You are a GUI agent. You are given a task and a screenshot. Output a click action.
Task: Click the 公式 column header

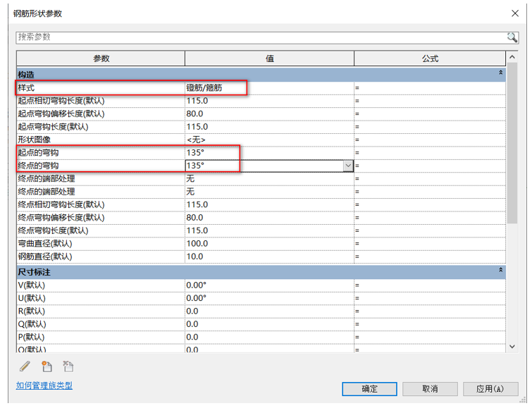click(x=430, y=58)
